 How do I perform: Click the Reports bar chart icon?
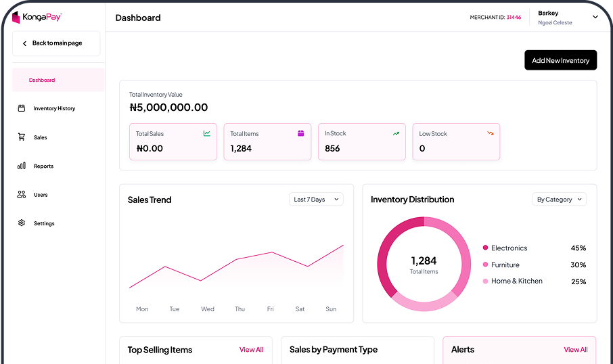[x=21, y=166]
